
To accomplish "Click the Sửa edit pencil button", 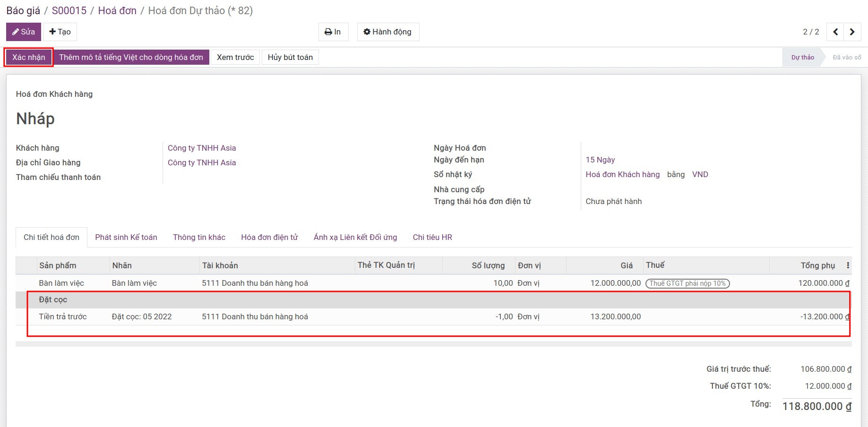I will point(24,32).
